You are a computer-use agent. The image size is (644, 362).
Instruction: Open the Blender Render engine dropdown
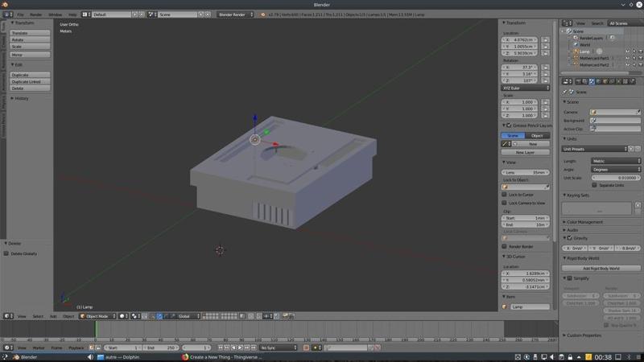click(x=235, y=14)
